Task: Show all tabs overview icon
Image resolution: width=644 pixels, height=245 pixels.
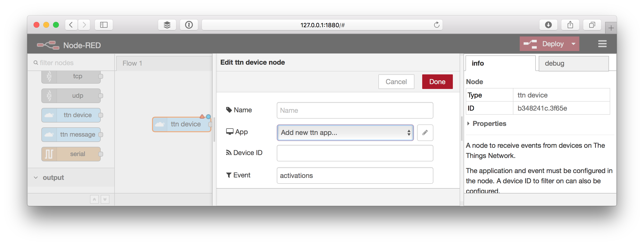Action: [592, 25]
